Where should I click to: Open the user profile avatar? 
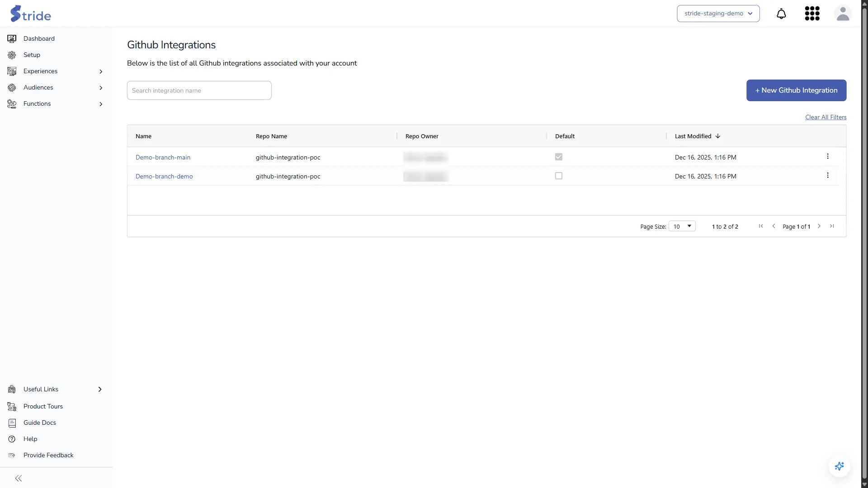coord(843,14)
